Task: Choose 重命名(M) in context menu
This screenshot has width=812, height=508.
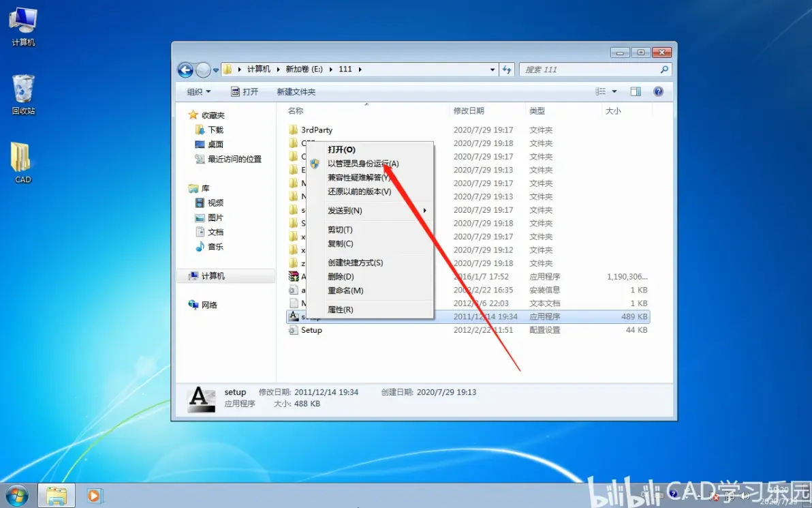Action: tap(371, 290)
